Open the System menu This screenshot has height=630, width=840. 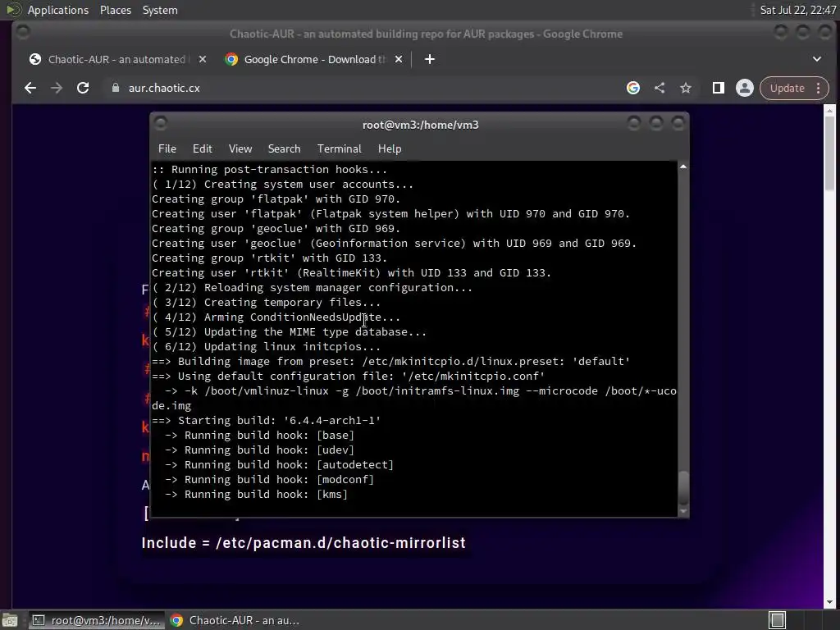tap(160, 10)
